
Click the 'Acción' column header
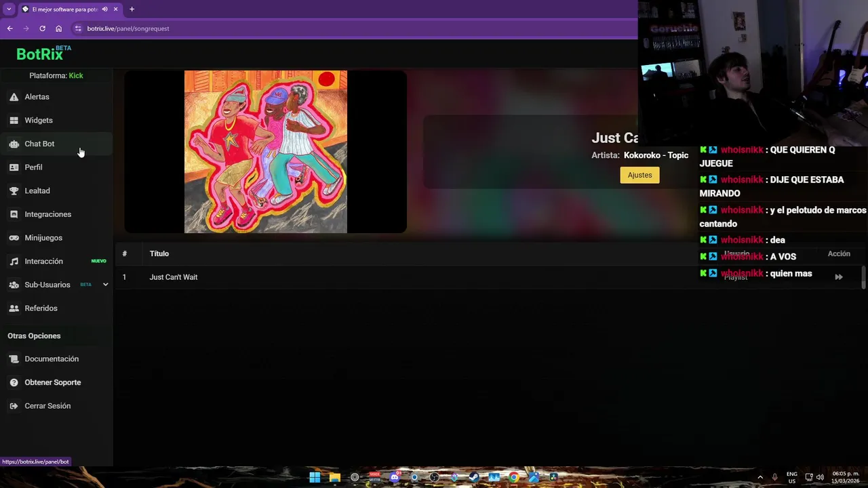tap(839, 253)
